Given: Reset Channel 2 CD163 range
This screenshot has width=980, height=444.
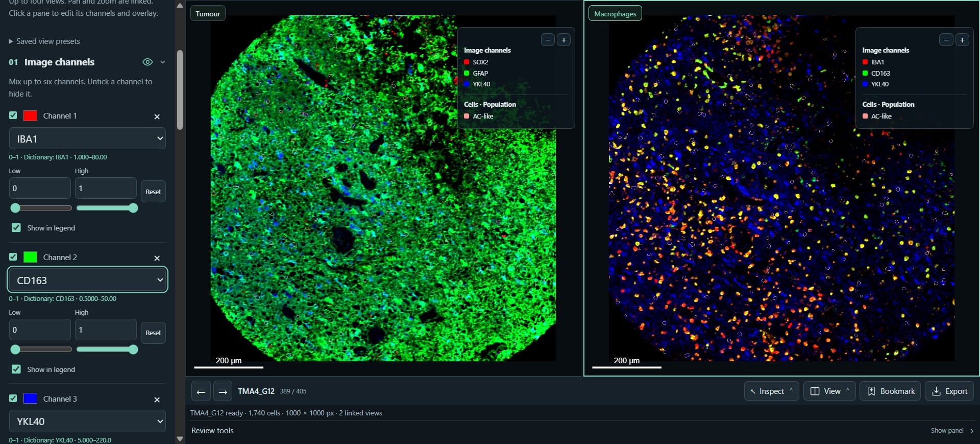Looking at the screenshot, I should [153, 333].
